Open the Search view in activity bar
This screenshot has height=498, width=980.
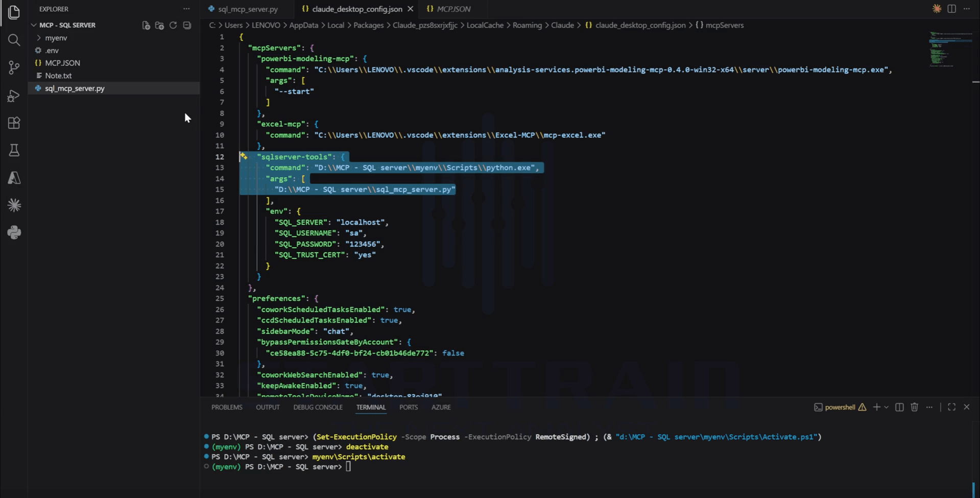click(14, 40)
